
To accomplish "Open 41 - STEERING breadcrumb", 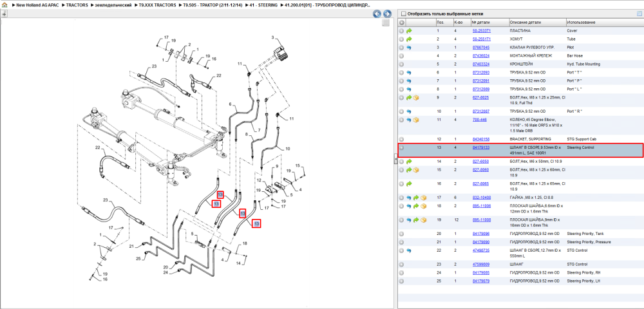I will (263, 5).
